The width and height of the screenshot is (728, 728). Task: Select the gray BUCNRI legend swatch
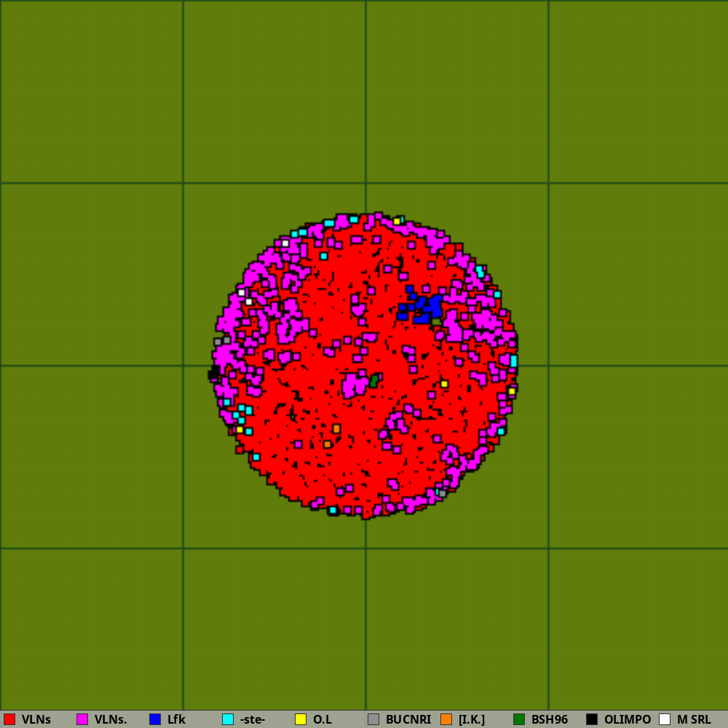click(373, 719)
